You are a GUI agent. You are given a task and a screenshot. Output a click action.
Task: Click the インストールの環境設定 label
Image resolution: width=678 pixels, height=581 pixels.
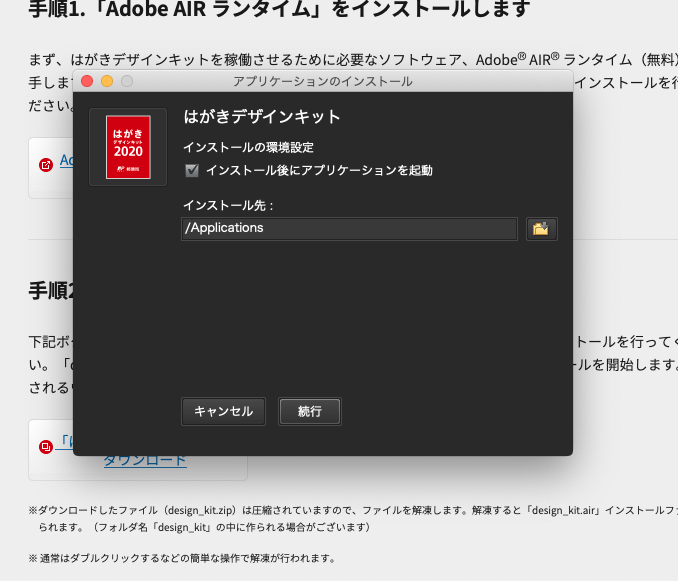pyautogui.click(x=249, y=147)
